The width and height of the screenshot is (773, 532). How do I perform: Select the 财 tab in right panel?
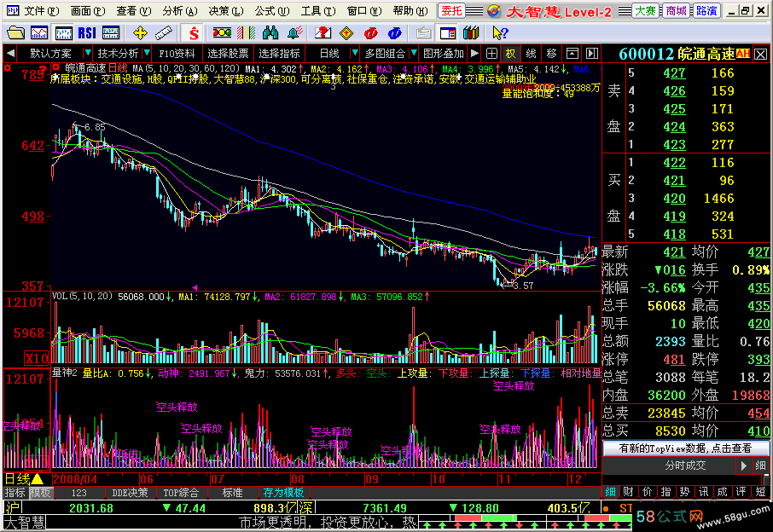click(628, 492)
